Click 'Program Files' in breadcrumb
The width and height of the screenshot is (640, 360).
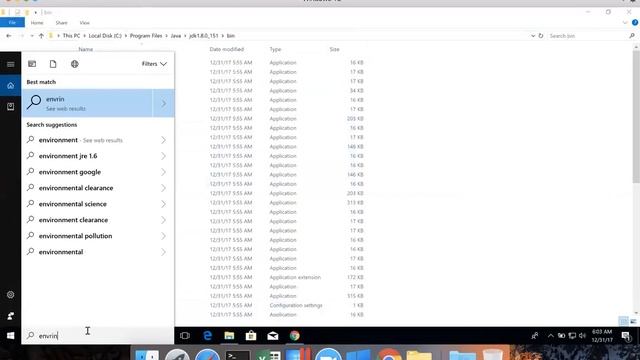click(x=146, y=36)
